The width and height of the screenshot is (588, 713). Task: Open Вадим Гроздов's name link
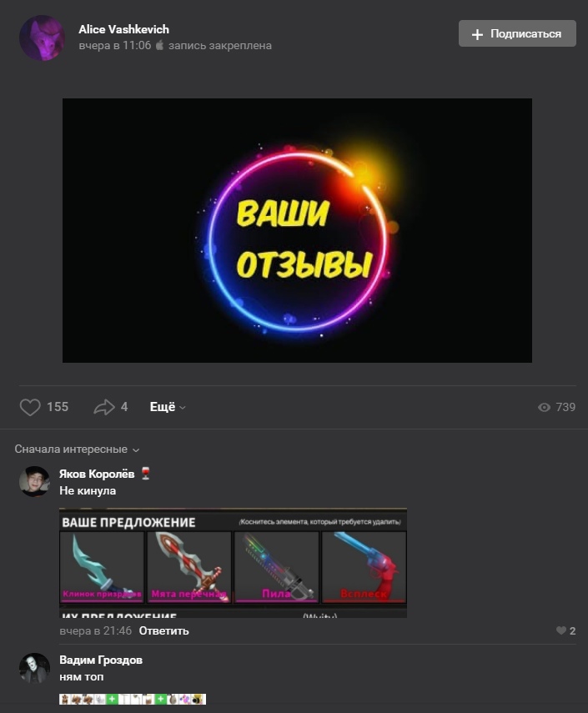[101, 660]
